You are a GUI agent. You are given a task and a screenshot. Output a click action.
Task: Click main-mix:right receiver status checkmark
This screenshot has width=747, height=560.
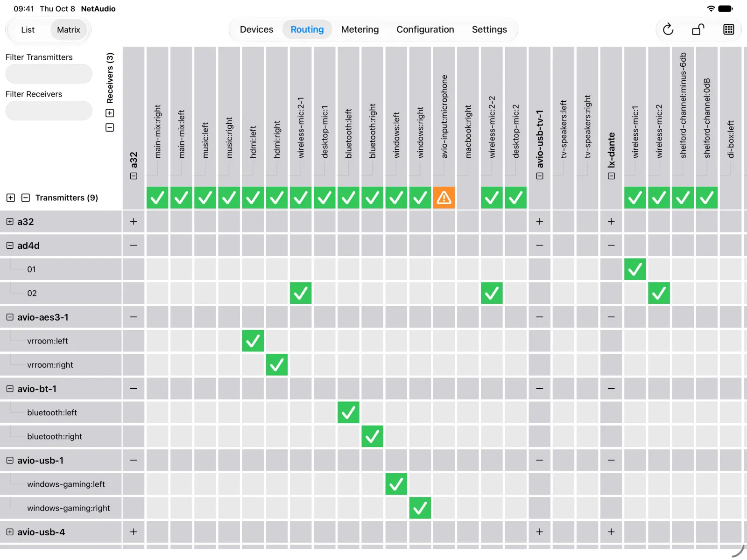coord(157,198)
